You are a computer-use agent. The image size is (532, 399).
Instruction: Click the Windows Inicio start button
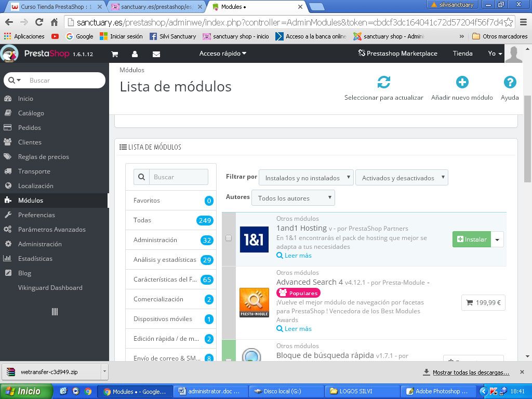point(26,391)
